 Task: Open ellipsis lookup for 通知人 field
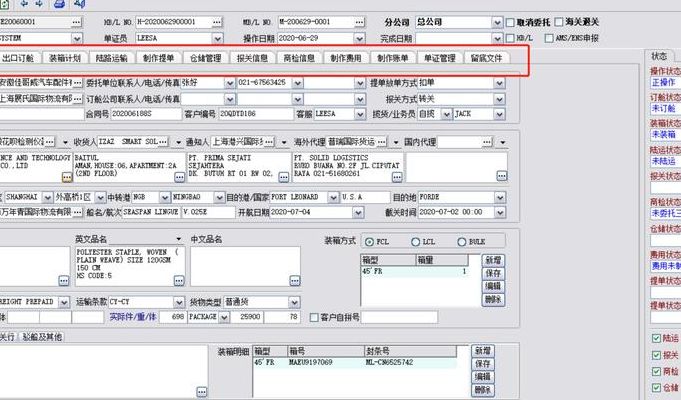tap(269, 142)
